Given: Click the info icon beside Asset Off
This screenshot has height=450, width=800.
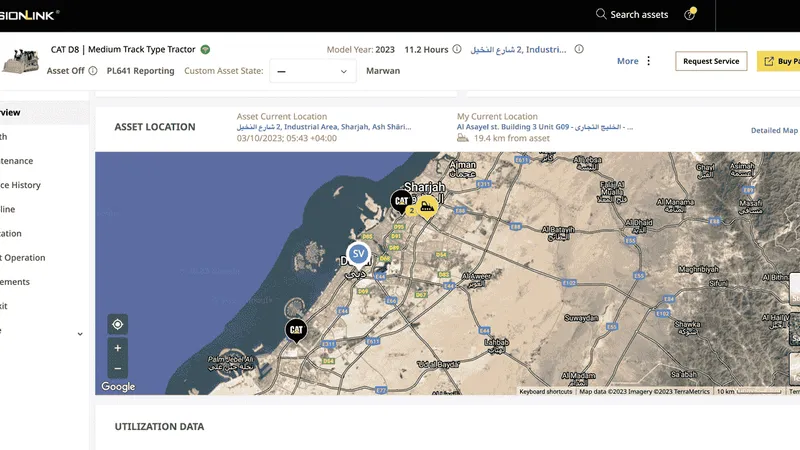Looking at the screenshot, I should 93,71.
